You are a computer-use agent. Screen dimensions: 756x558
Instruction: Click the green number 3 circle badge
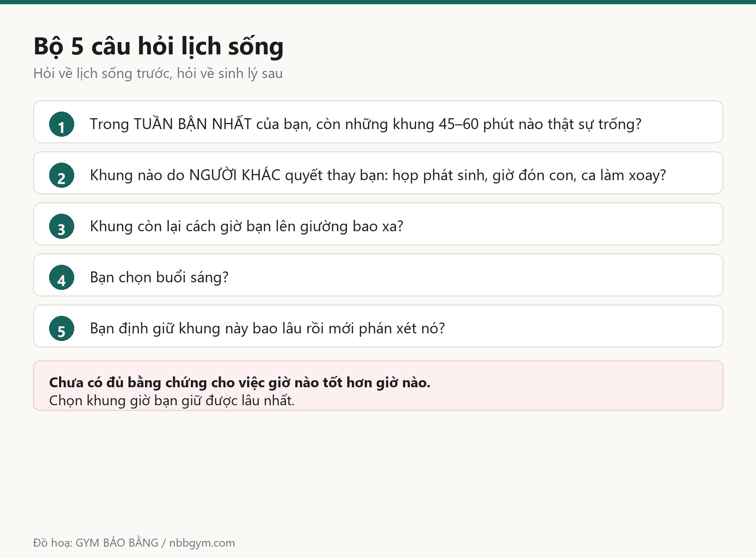pyautogui.click(x=61, y=226)
